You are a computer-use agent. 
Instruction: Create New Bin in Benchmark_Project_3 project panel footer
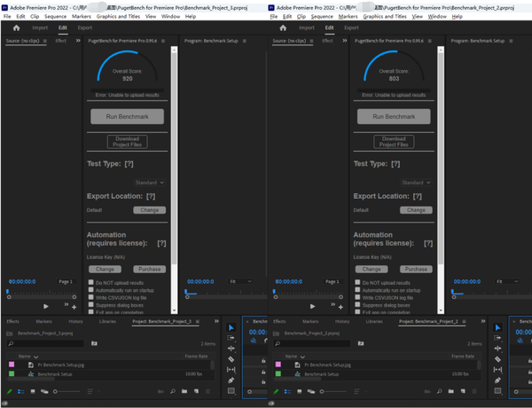pyautogui.click(x=184, y=391)
